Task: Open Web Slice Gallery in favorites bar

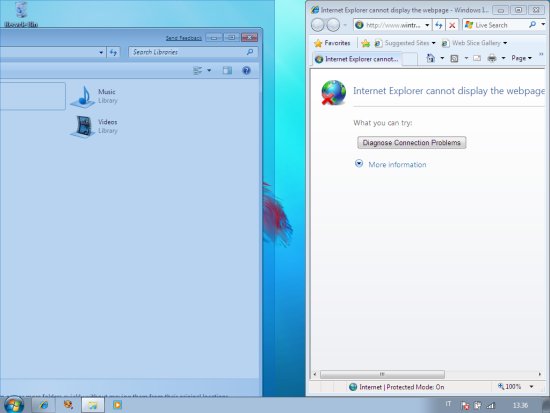Action: coord(474,43)
